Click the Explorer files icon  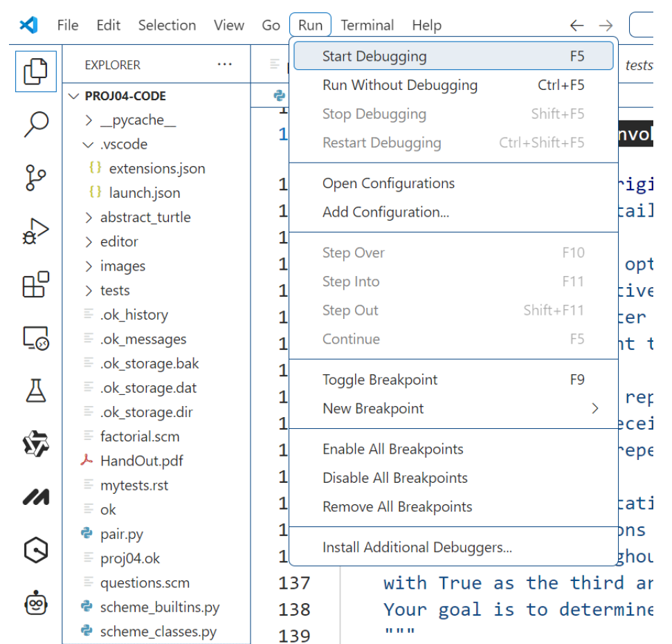(36, 71)
